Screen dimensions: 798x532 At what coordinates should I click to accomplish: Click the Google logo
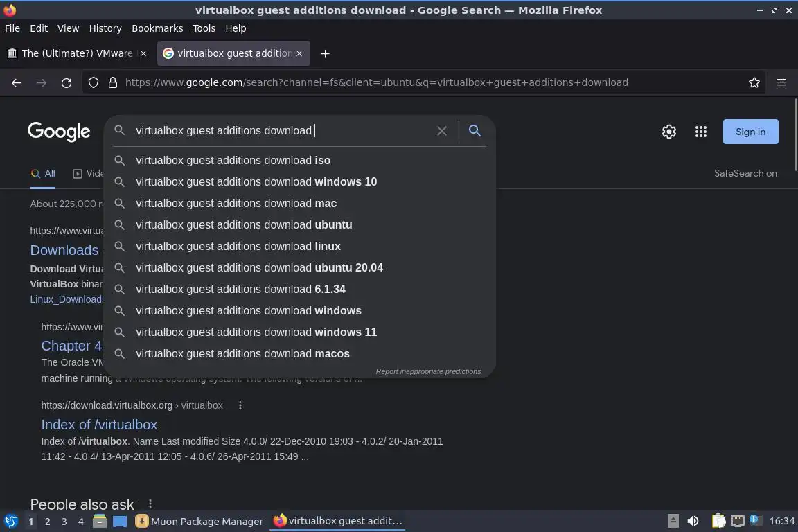click(59, 132)
